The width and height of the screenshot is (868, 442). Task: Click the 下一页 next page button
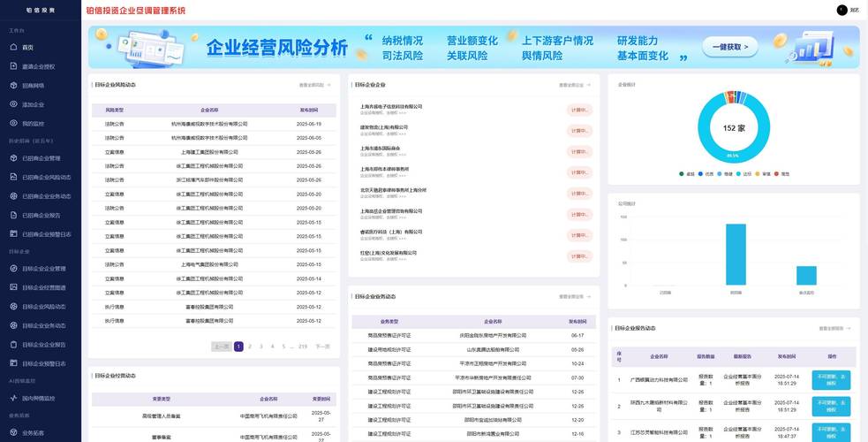pyautogui.click(x=322, y=347)
